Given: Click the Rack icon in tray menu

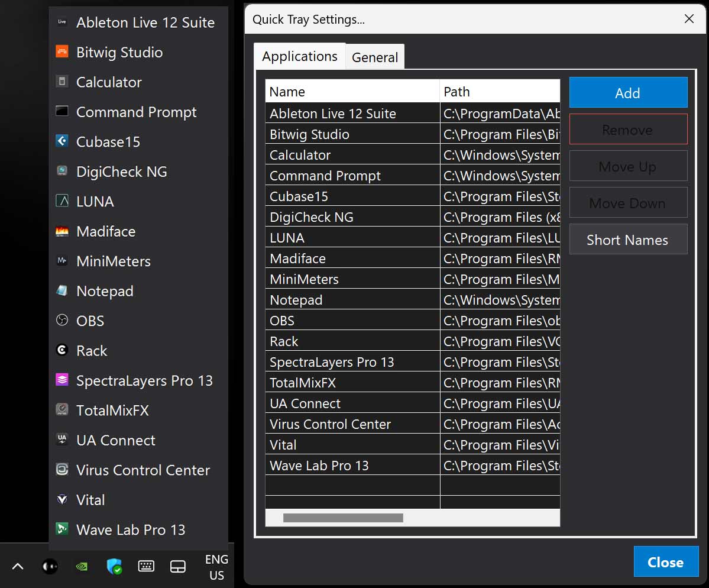Looking at the screenshot, I should pyautogui.click(x=62, y=350).
